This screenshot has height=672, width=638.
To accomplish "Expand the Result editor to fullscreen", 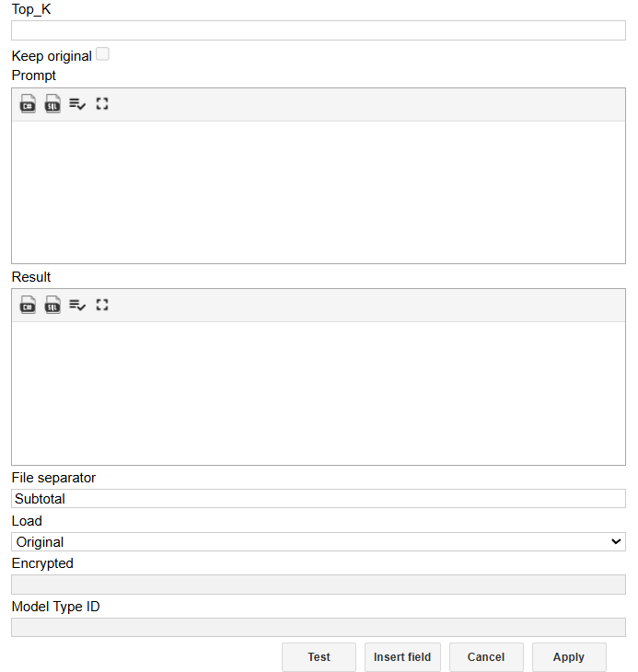I will coord(102,305).
